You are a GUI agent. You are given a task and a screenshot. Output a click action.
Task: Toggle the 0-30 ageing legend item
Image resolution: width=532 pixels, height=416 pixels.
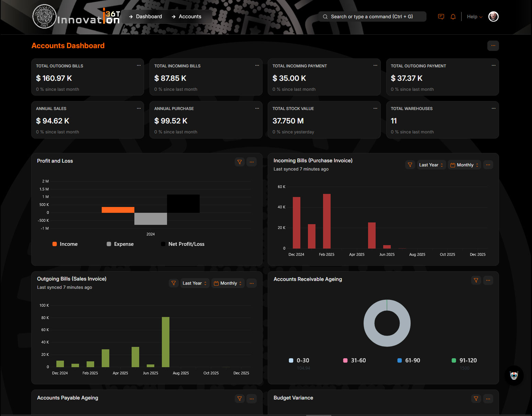click(x=299, y=360)
